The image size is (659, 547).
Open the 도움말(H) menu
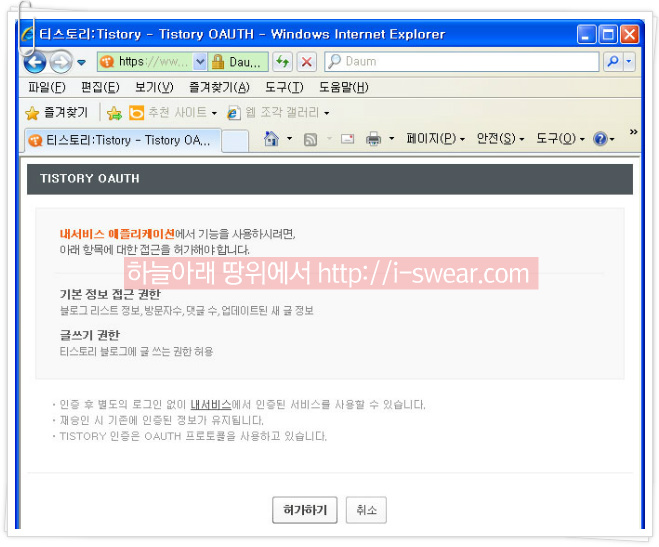pyautogui.click(x=343, y=87)
